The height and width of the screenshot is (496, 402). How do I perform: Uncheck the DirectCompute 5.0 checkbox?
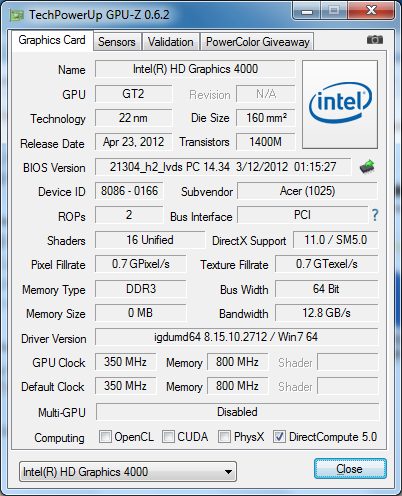(x=279, y=436)
